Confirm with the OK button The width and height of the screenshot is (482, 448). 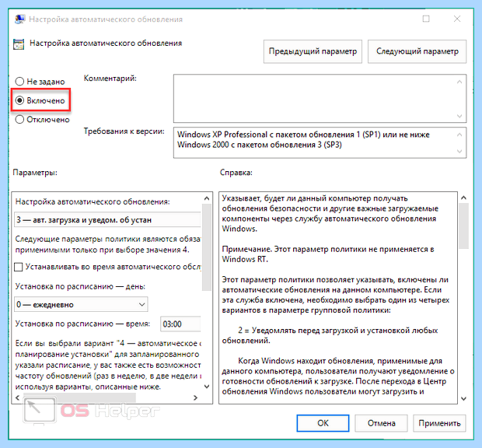click(323, 423)
